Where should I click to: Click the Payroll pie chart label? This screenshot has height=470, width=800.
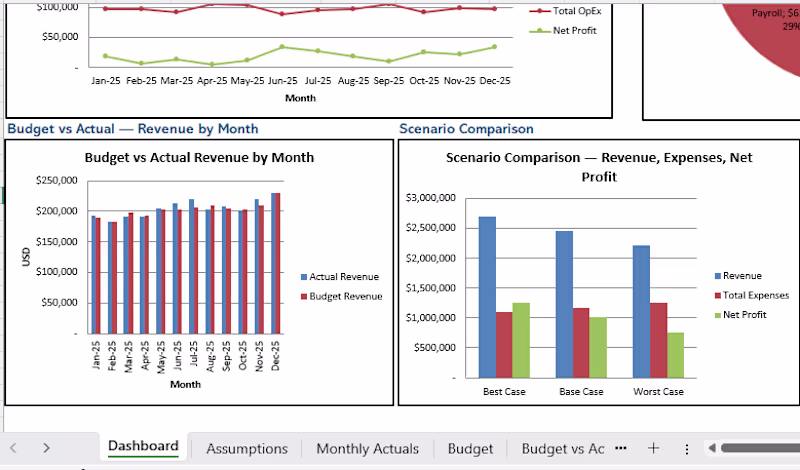(776, 19)
